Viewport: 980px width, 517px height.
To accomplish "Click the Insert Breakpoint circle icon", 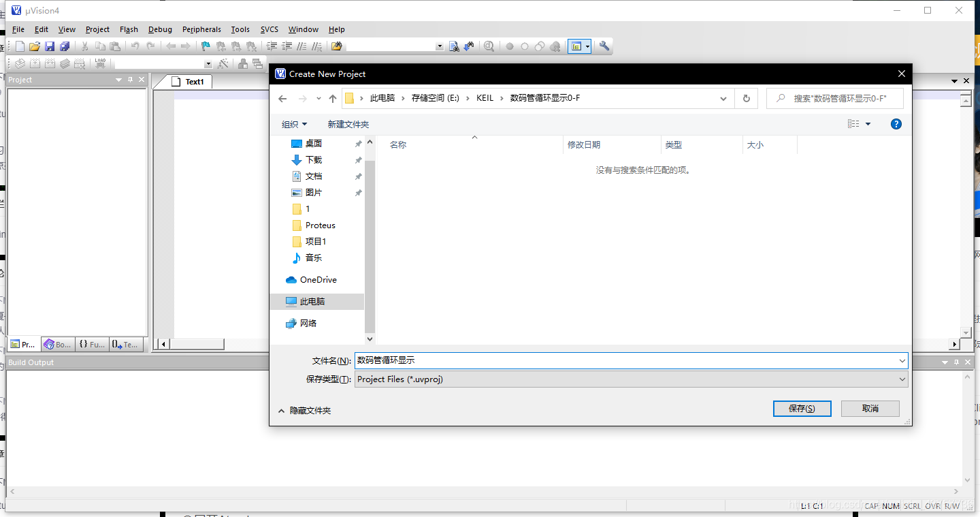I will tap(510, 46).
